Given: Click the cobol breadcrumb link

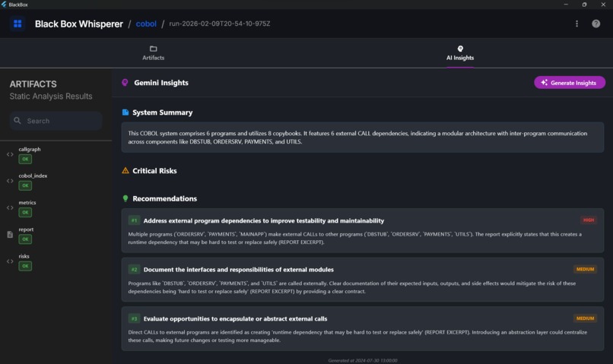Looking at the screenshot, I should coord(146,24).
